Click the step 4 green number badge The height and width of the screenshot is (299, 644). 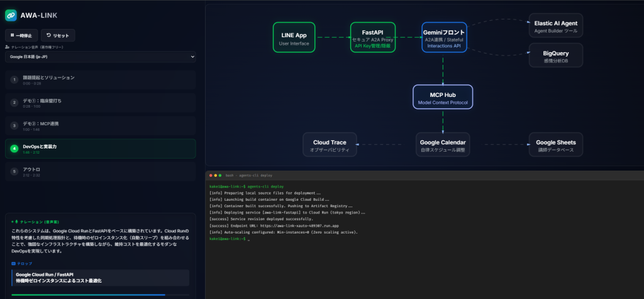[x=14, y=149]
